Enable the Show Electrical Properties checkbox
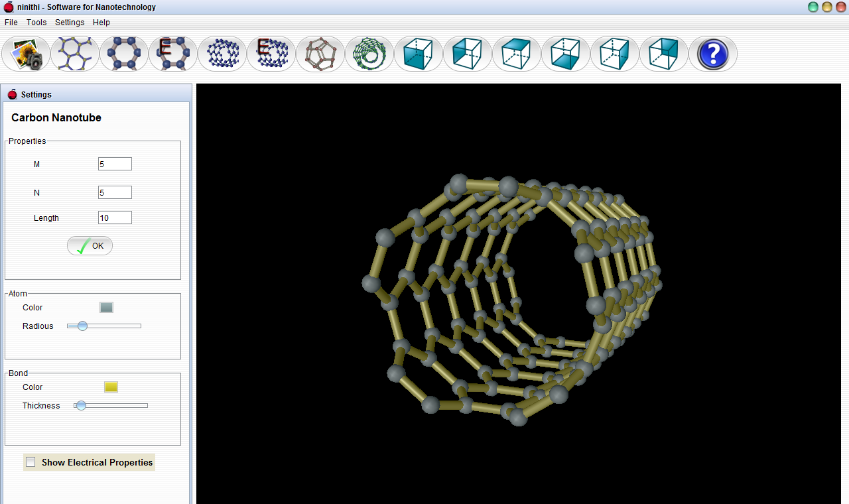Viewport: 849px width, 504px height. coord(31,462)
